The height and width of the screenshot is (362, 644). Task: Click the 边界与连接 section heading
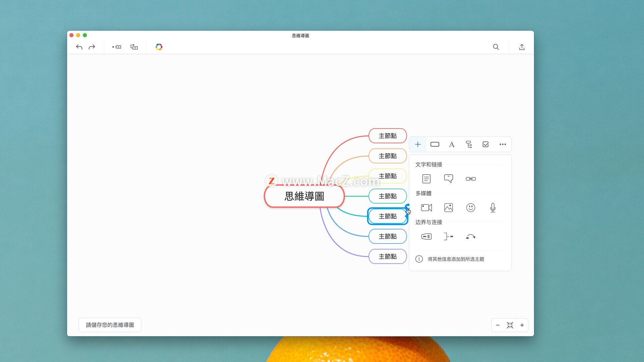429,222
